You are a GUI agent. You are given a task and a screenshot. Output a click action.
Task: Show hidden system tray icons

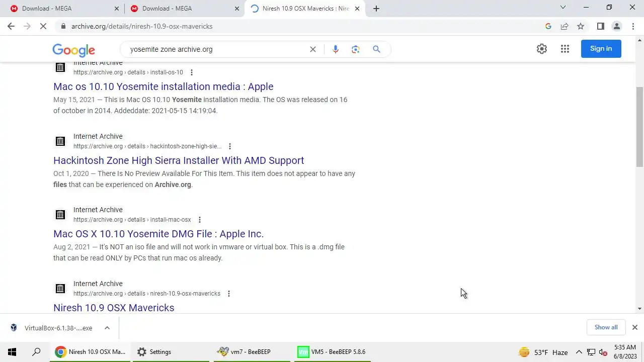pyautogui.click(x=579, y=352)
